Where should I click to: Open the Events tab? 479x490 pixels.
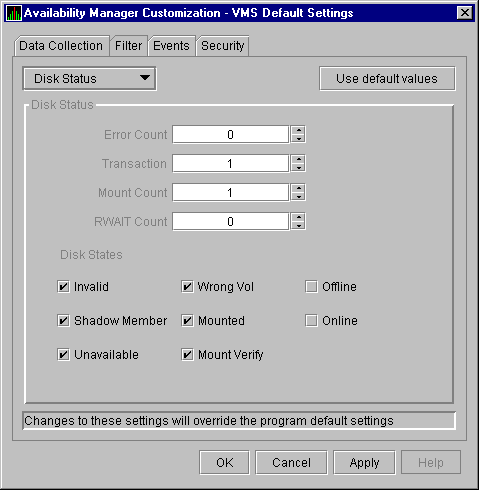(x=171, y=46)
